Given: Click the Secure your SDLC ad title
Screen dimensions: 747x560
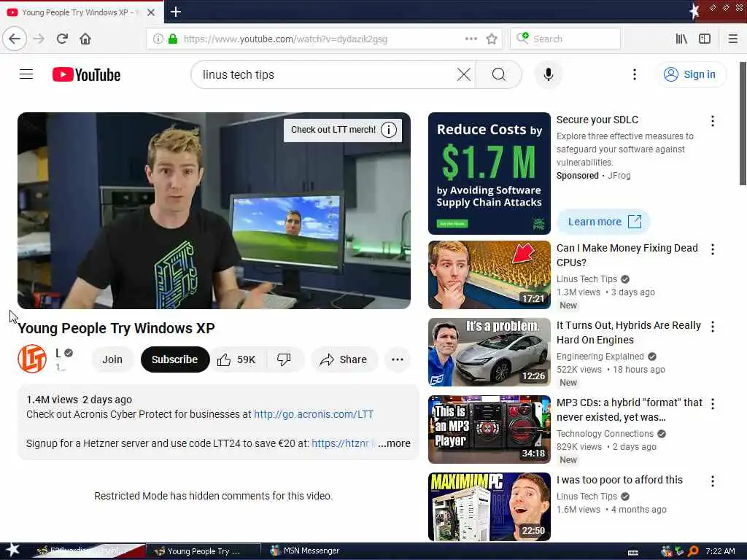Looking at the screenshot, I should point(597,120).
